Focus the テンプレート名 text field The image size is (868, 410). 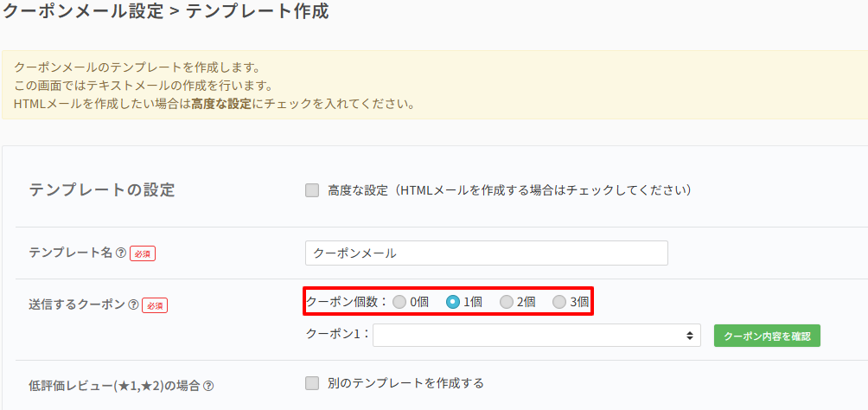[x=486, y=253]
